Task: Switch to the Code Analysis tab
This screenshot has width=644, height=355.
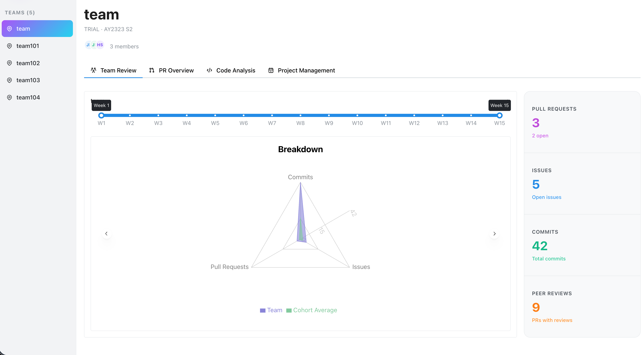Action: (x=231, y=70)
